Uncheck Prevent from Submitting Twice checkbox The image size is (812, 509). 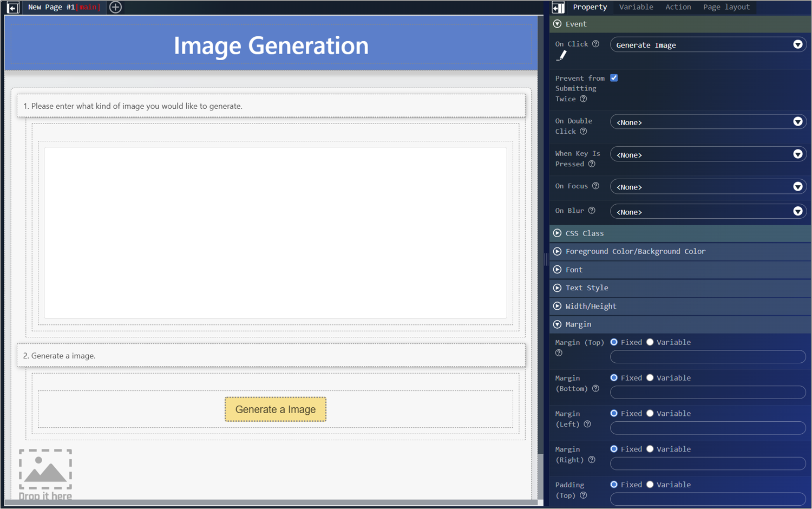coord(614,78)
